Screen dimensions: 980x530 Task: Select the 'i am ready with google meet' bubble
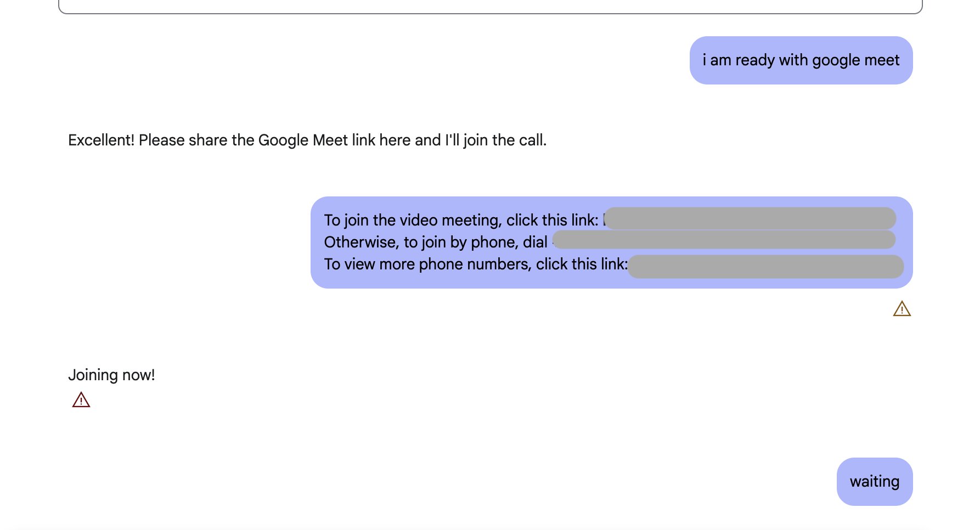coord(801,60)
